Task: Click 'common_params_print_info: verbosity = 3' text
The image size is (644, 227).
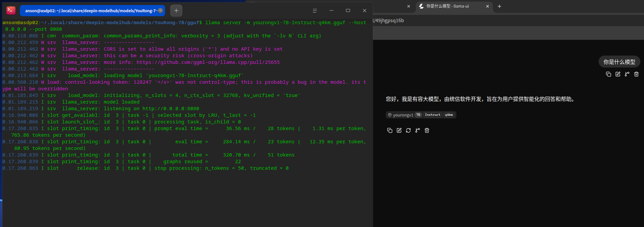Action: [162, 36]
